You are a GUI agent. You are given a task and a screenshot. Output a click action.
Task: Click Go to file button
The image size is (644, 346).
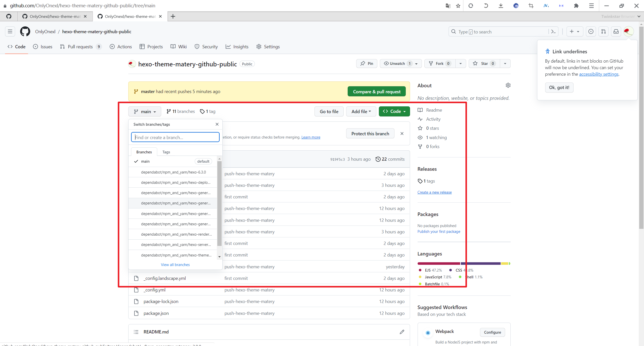coord(329,111)
